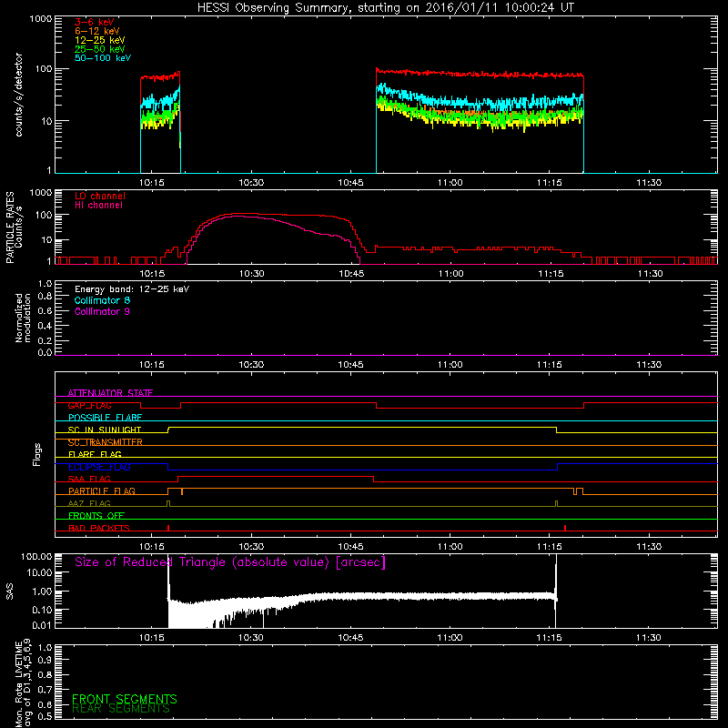Screen dimensions: 728x728
Task: Select the 3-6 keV legend label
Action: click(x=94, y=22)
